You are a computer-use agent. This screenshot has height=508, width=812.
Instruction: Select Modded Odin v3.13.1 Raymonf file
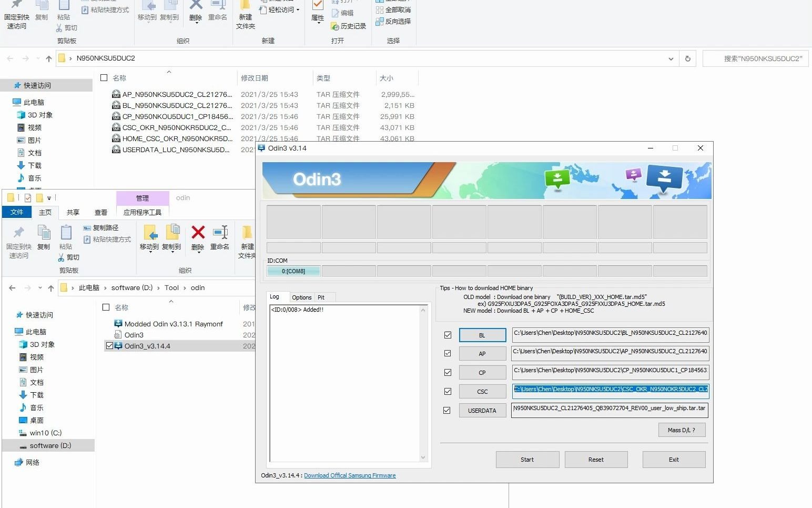coord(174,324)
